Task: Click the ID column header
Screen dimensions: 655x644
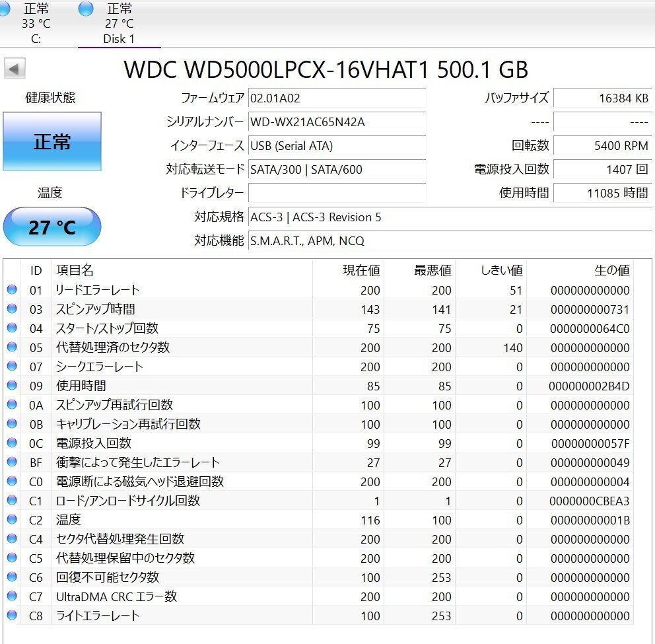Action: (x=36, y=270)
